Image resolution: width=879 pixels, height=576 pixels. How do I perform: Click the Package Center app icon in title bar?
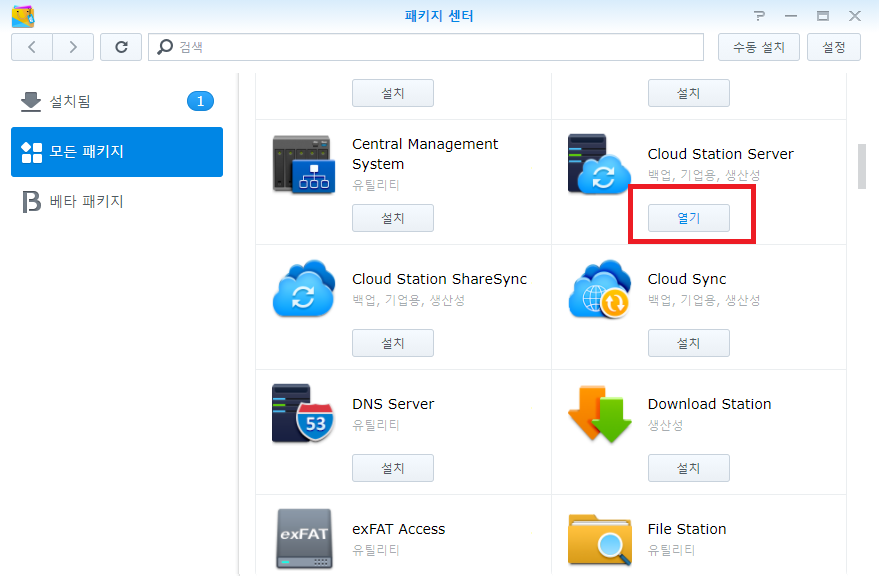click(x=23, y=16)
